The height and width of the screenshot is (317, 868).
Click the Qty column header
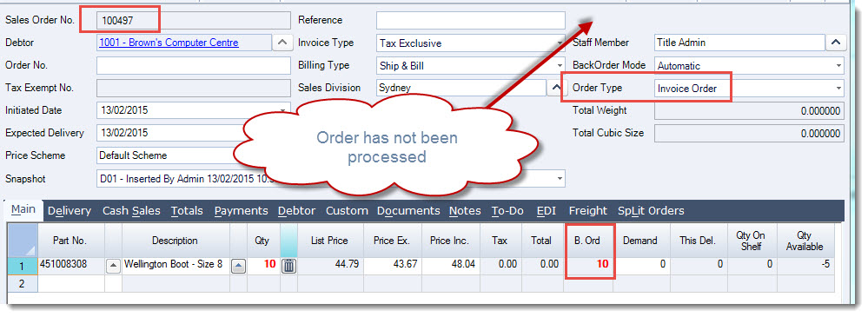(263, 241)
